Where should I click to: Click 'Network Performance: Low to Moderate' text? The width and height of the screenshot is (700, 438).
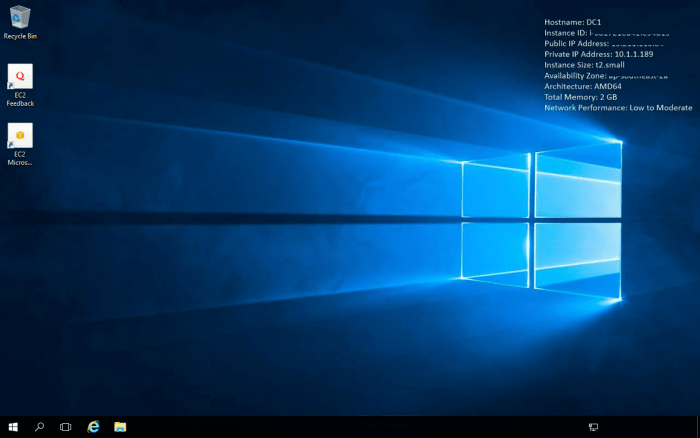pos(618,108)
